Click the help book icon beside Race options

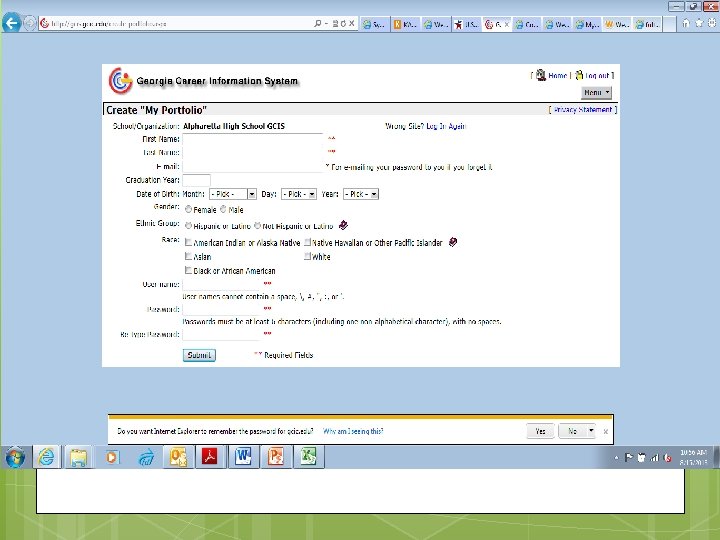click(x=453, y=242)
